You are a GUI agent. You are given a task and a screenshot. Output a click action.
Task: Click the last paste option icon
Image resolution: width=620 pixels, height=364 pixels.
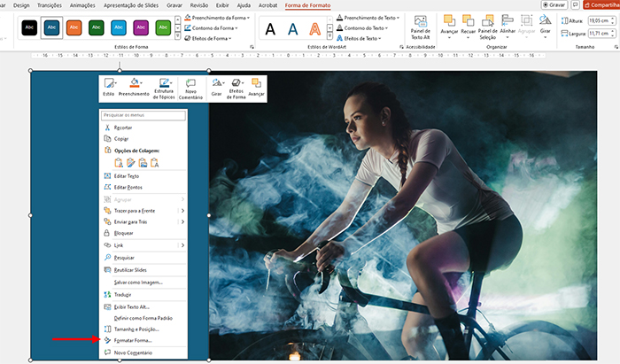(x=154, y=163)
